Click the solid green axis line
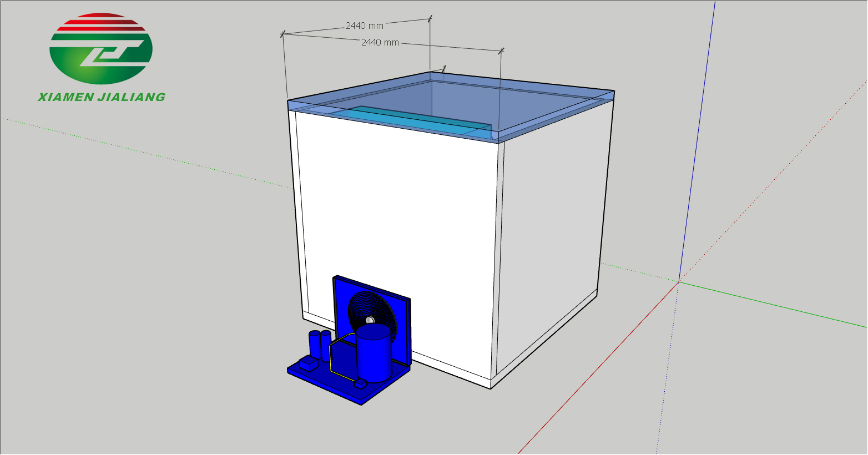868x455 pixels. tap(777, 305)
